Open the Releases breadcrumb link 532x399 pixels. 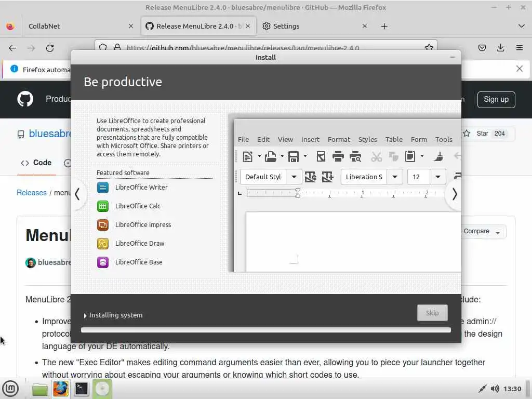tap(32, 193)
